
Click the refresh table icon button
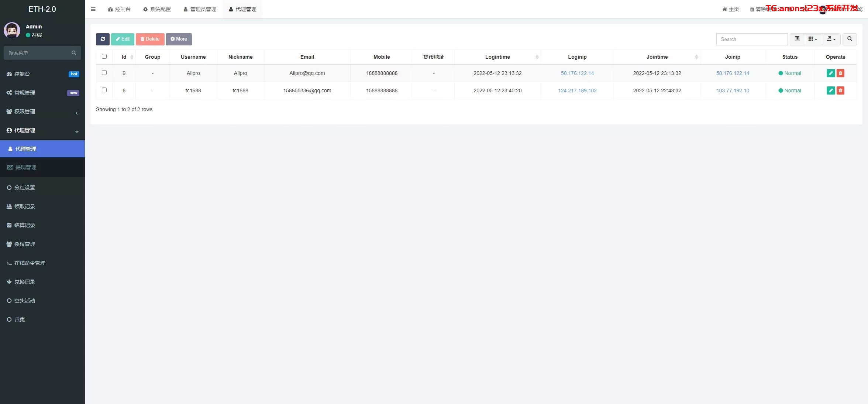click(103, 39)
